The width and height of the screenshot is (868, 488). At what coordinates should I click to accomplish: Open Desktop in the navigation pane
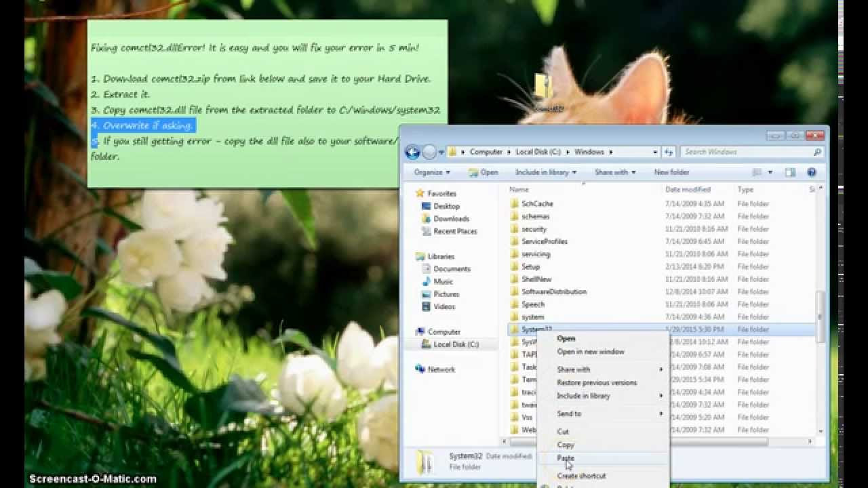coord(446,206)
